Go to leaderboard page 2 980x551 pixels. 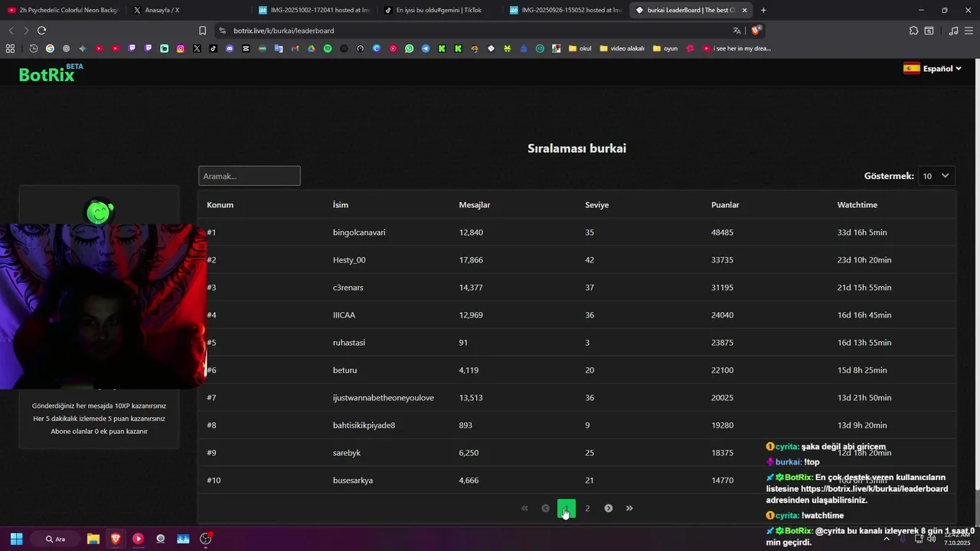[587, 508]
